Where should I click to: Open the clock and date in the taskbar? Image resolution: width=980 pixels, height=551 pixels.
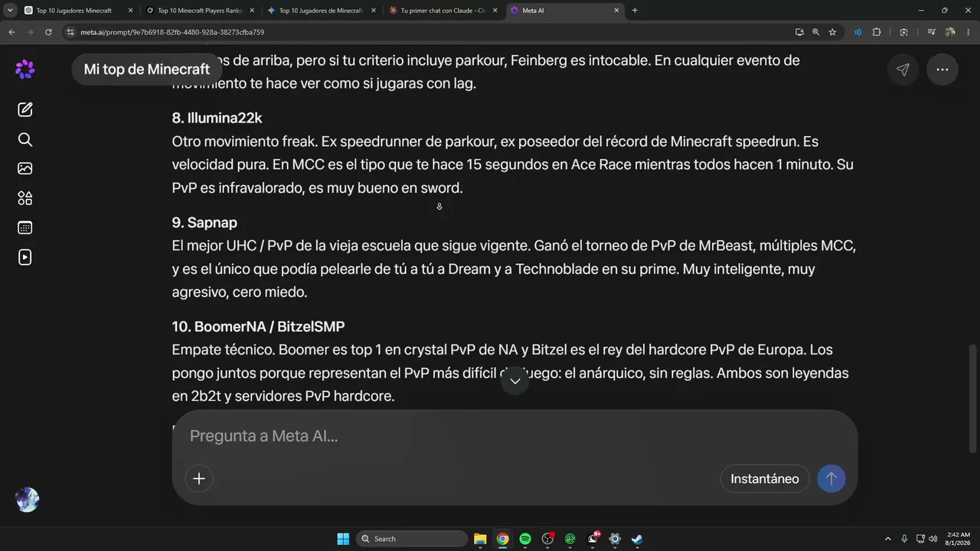tap(959, 539)
